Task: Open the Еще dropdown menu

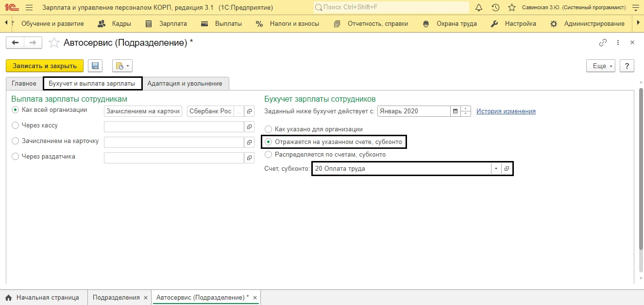Action: pyautogui.click(x=601, y=66)
